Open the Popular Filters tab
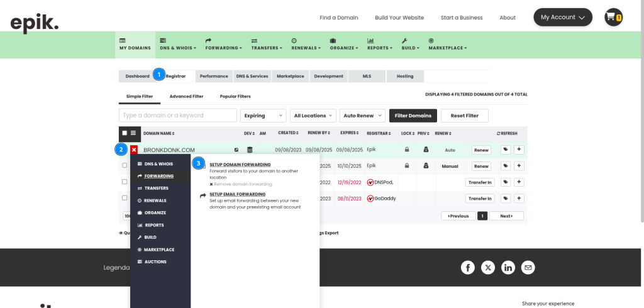This screenshot has width=644, height=308. click(235, 97)
